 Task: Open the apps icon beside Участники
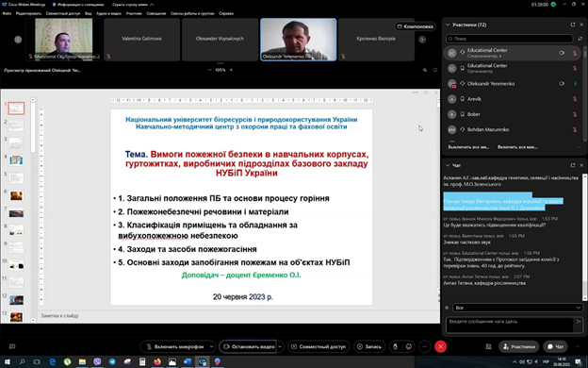click(488, 346)
